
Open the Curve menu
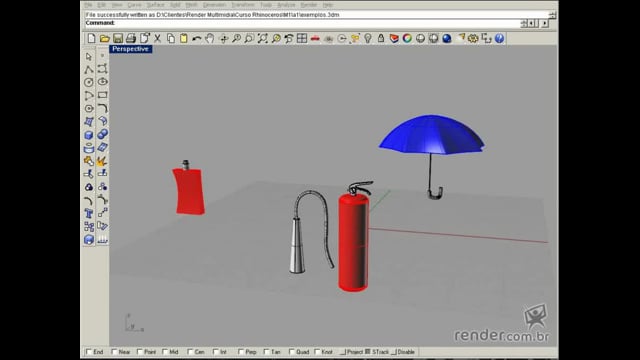click(x=134, y=5)
